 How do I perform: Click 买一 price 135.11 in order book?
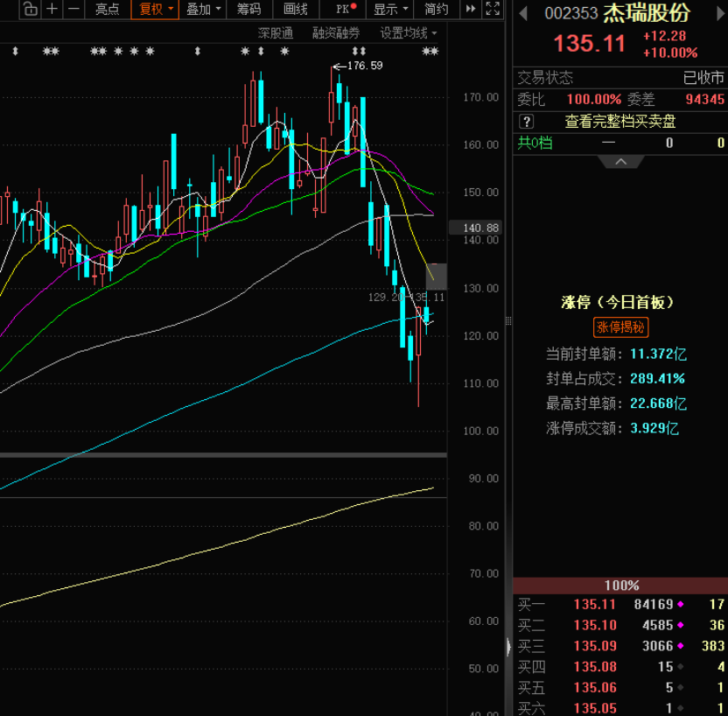pos(595,604)
